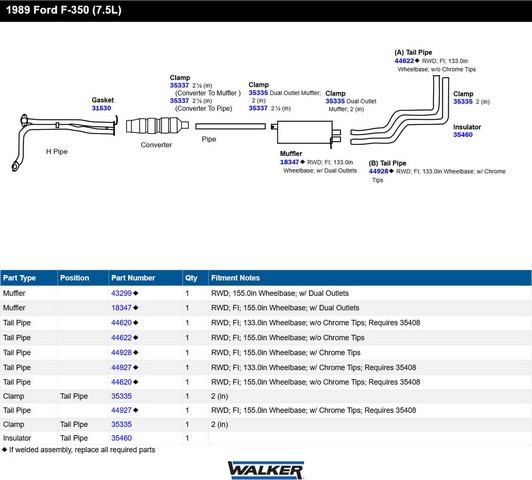Open tail pipe (B) part 44928 diagram link

click(x=378, y=171)
